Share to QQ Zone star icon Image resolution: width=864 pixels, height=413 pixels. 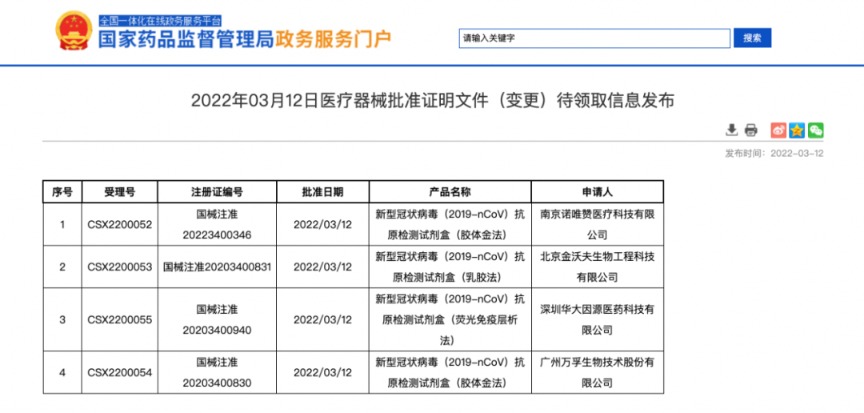point(797,130)
